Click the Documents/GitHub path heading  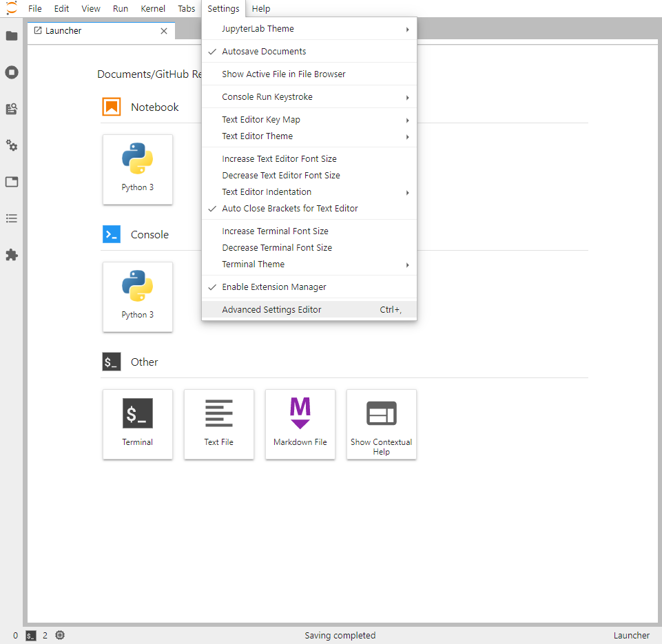149,74
